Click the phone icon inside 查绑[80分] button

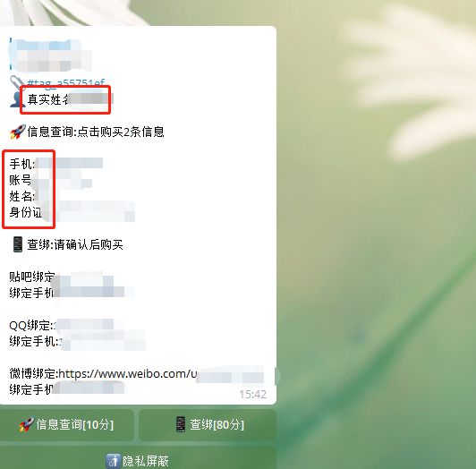(181, 424)
